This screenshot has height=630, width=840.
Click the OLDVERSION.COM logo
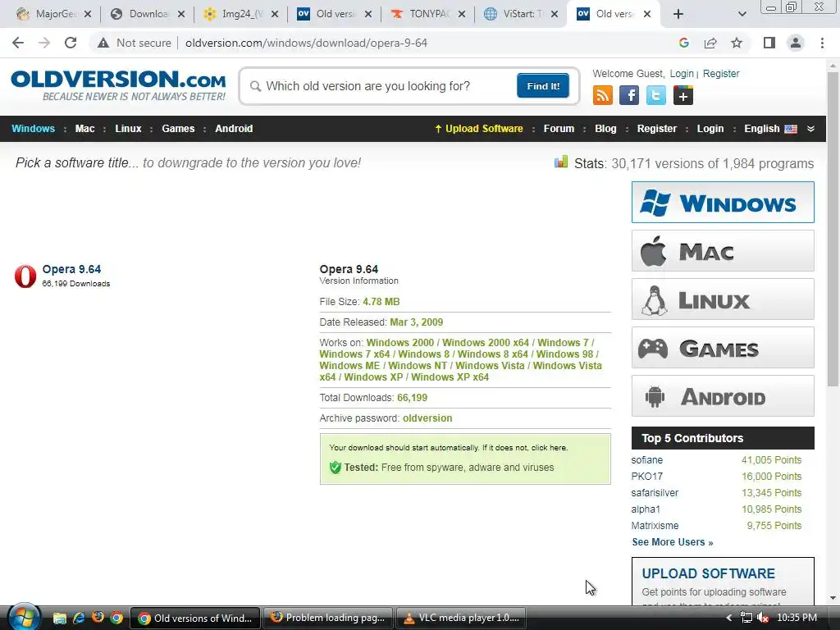coord(118,85)
